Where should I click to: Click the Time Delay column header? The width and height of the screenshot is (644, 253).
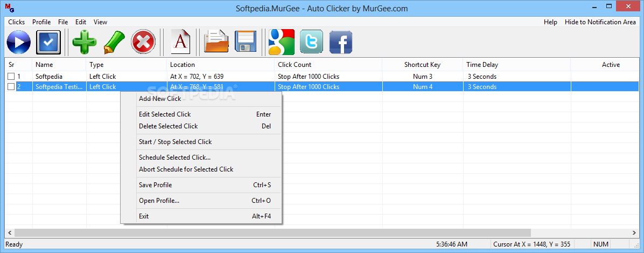(x=517, y=65)
